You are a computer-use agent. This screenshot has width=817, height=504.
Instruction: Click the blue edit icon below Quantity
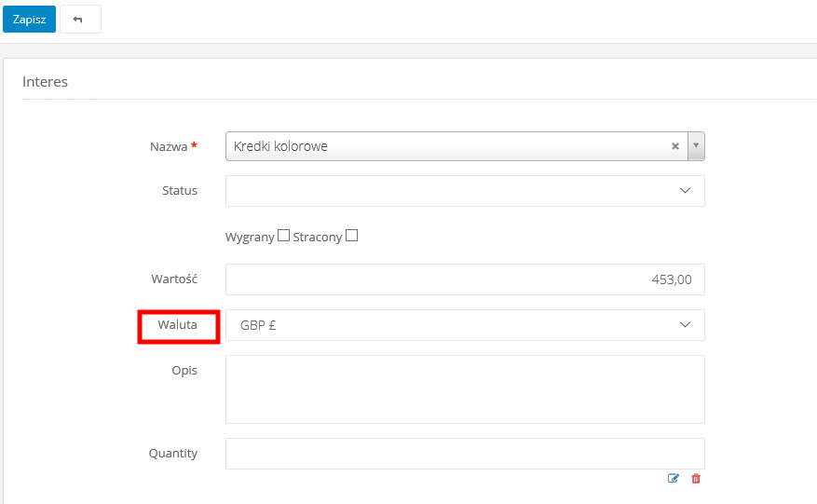pos(674,479)
